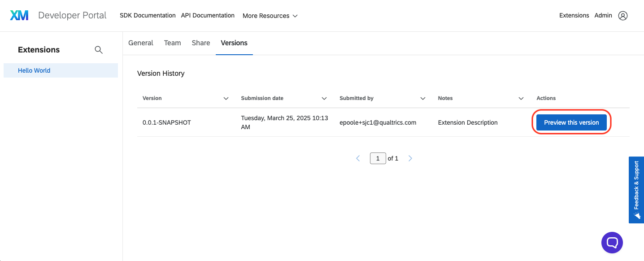
Task: Select the Hello World extension in sidebar
Action: pos(61,70)
